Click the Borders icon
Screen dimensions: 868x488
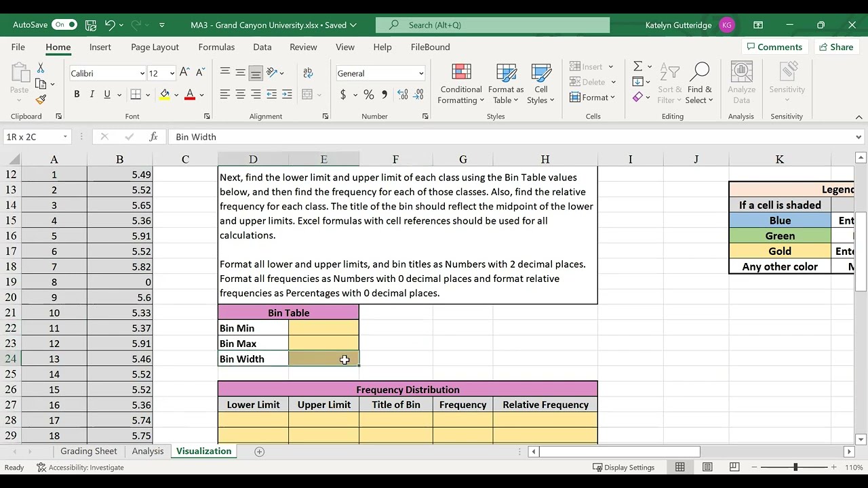click(x=136, y=95)
